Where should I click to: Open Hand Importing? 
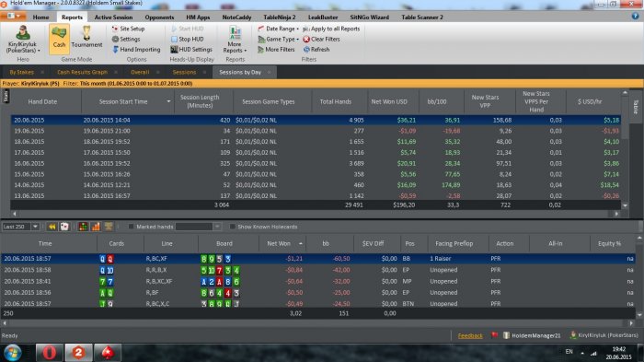pos(136,50)
